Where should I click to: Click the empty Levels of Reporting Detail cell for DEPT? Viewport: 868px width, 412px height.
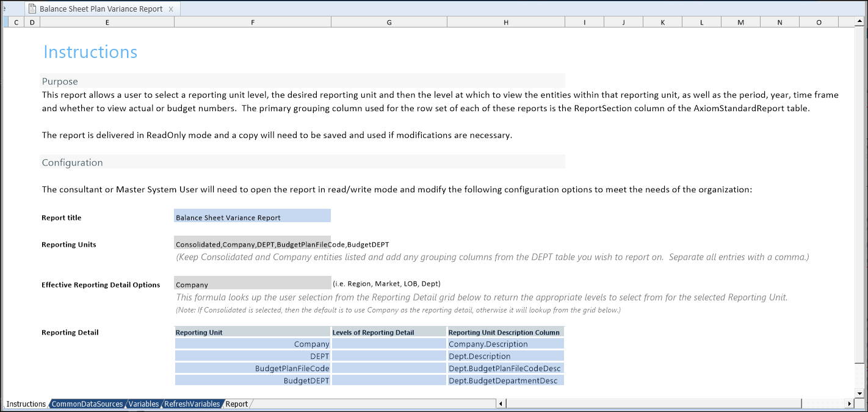click(389, 356)
